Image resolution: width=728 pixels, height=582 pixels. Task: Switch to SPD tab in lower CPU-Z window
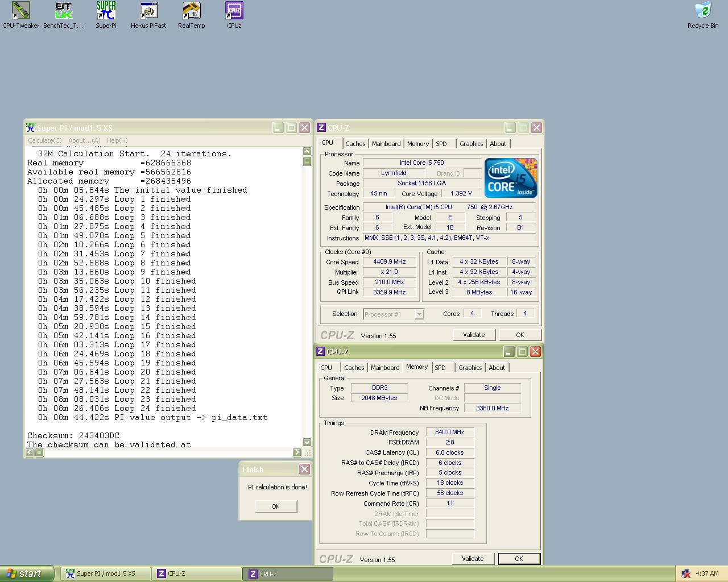[x=440, y=368]
